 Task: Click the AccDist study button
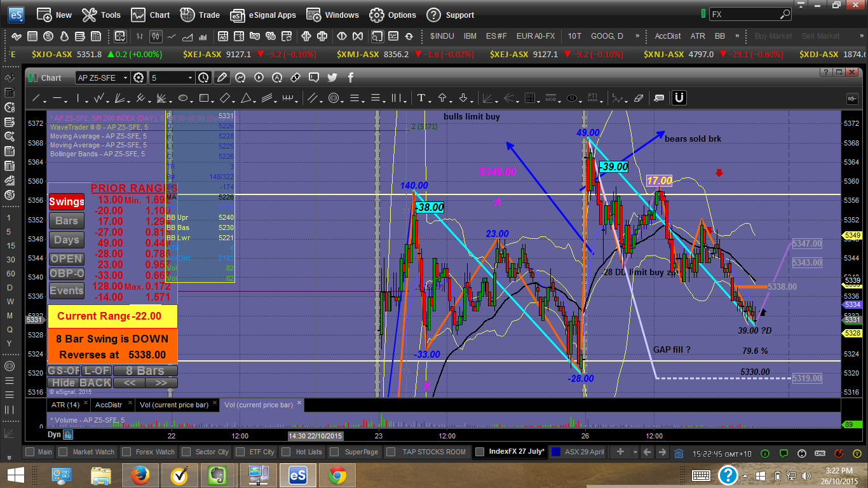pyautogui.click(x=667, y=36)
